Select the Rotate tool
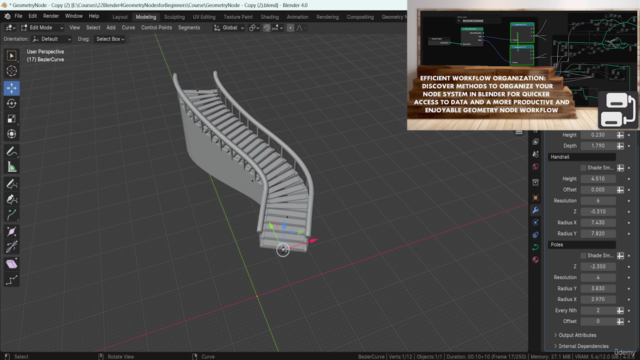 [11, 103]
